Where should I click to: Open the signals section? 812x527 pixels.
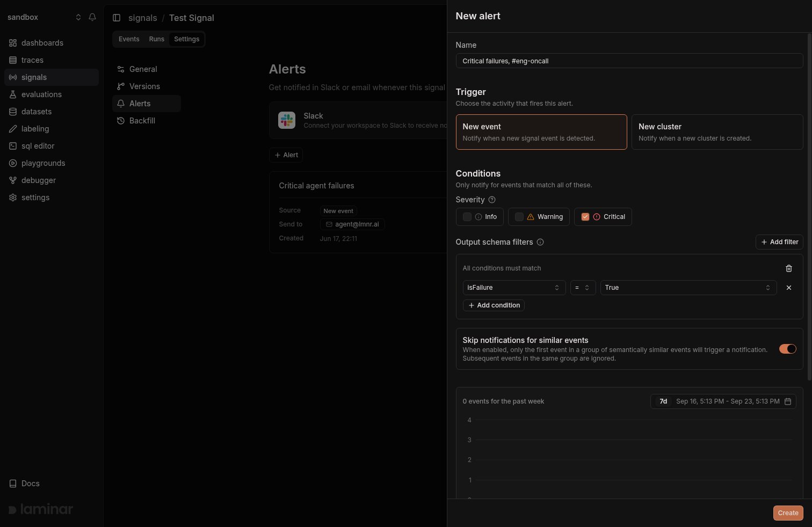51,77
